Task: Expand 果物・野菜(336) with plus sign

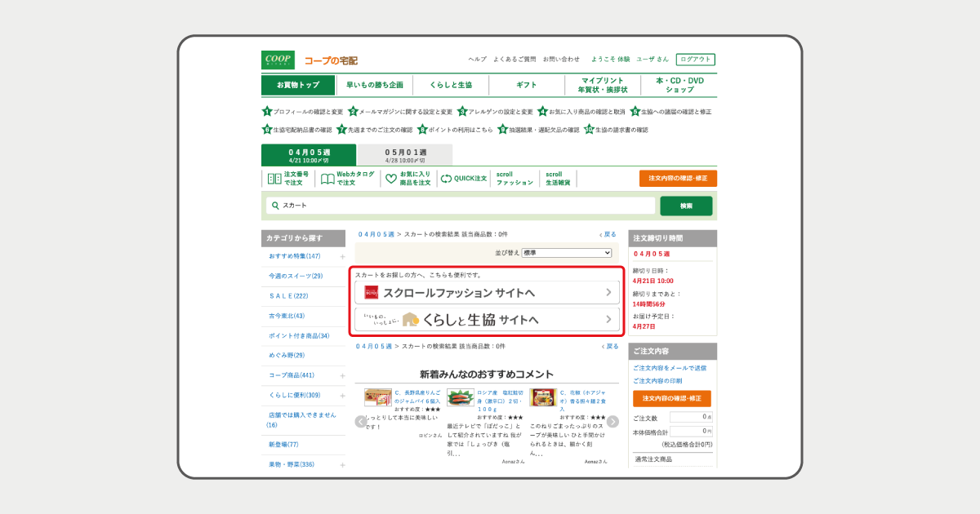Action: [x=342, y=465]
